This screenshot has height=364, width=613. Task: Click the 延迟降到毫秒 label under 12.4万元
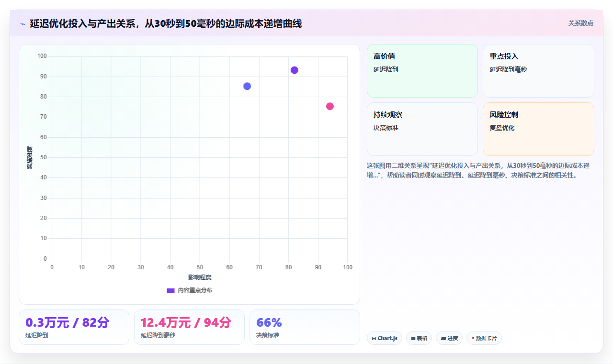(158, 335)
